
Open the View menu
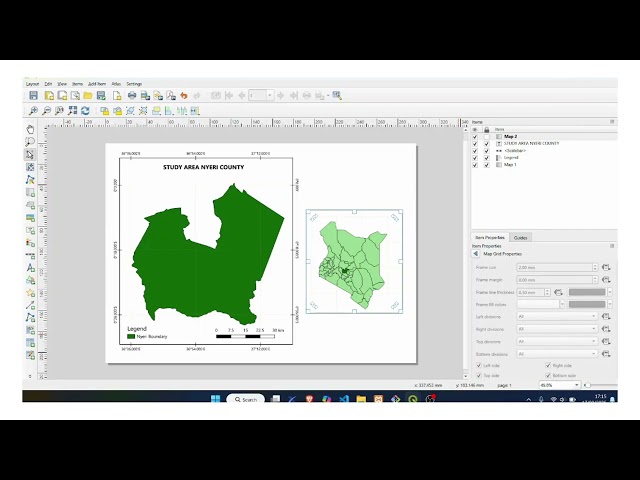coord(62,84)
